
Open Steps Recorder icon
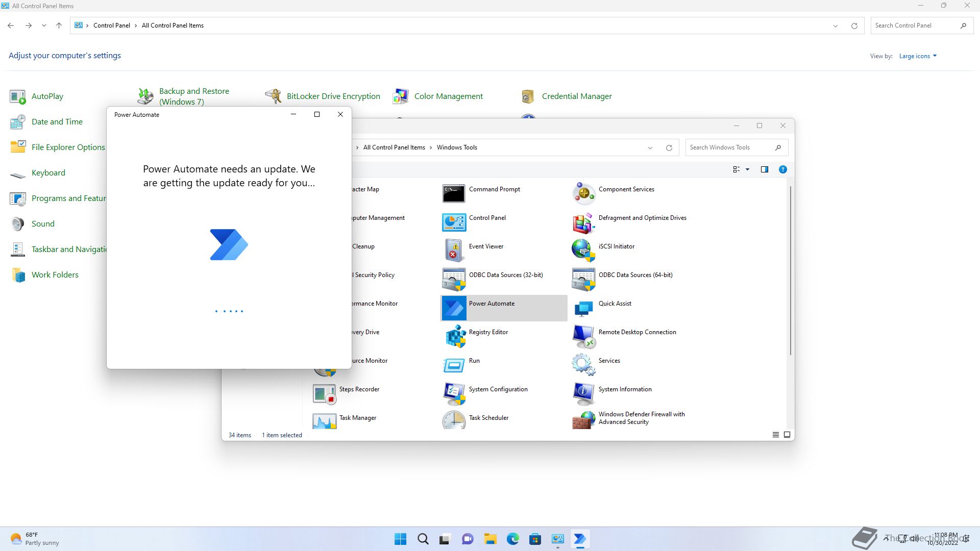coord(324,393)
